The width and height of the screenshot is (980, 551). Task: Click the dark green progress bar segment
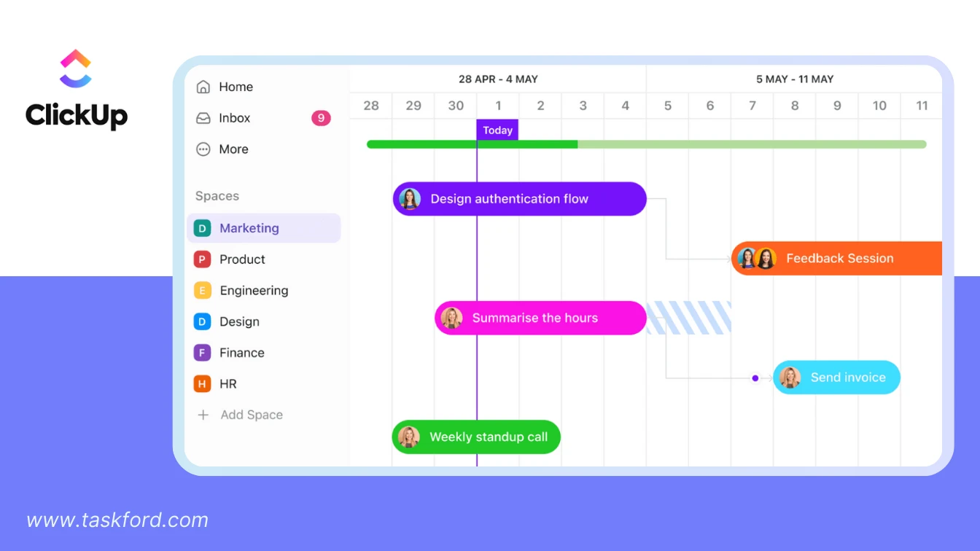point(472,144)
